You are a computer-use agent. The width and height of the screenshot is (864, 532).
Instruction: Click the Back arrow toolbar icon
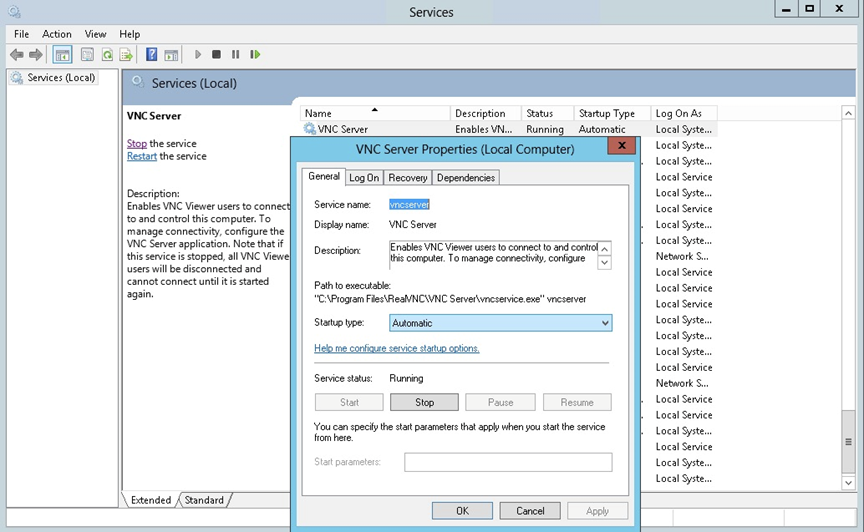pyautogui.click(x=16, y=55)
